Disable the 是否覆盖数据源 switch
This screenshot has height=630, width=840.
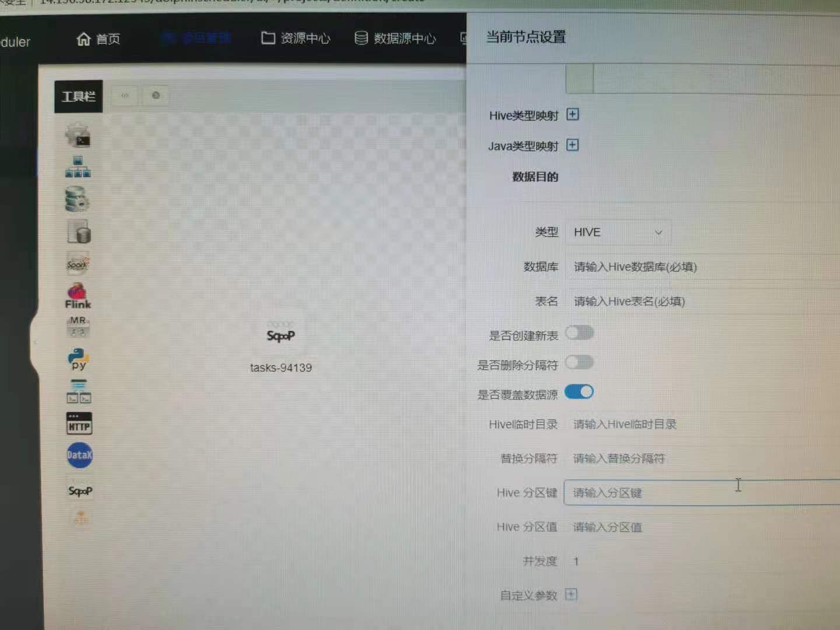[579, 392]
